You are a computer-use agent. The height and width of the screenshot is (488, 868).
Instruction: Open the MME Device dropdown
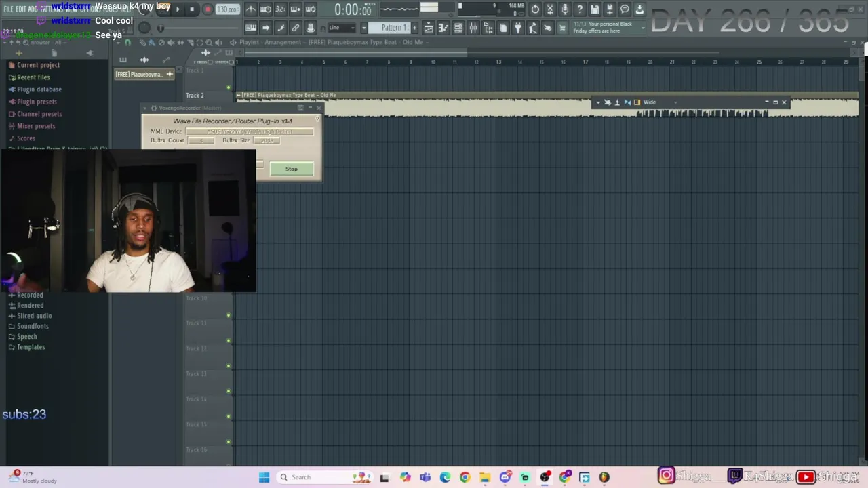coord(250,131)
